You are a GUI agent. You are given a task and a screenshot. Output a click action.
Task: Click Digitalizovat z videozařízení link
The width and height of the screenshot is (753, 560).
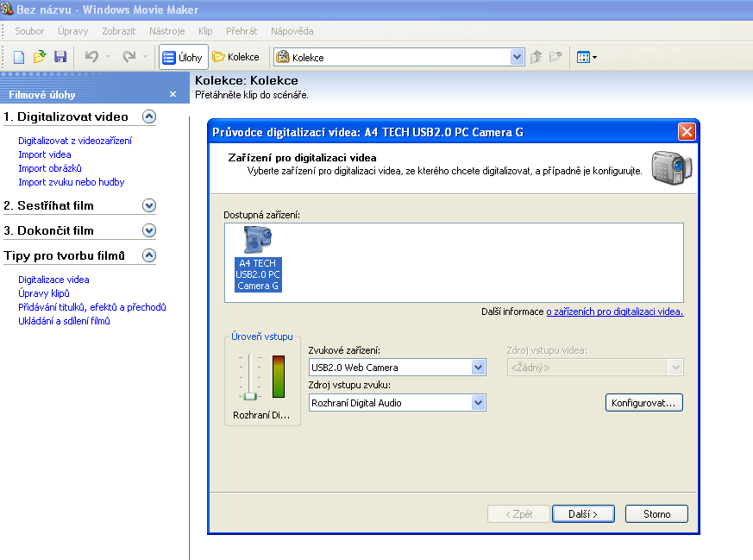point(75,141)
